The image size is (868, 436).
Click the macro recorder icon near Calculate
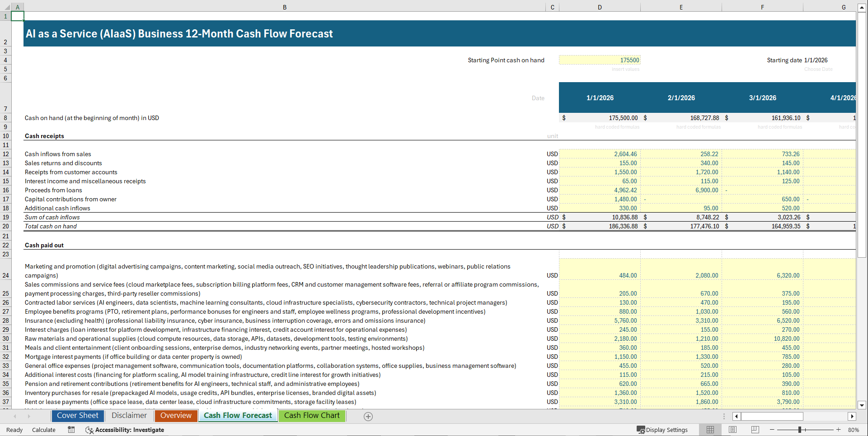tap(71, 430)
